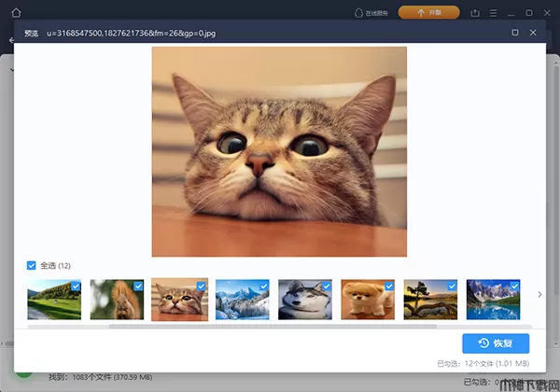The width and height of the screenshot is (560, 392).
Task: Click the horizontal thumbnail scrollbar
Action: point(273,327)
